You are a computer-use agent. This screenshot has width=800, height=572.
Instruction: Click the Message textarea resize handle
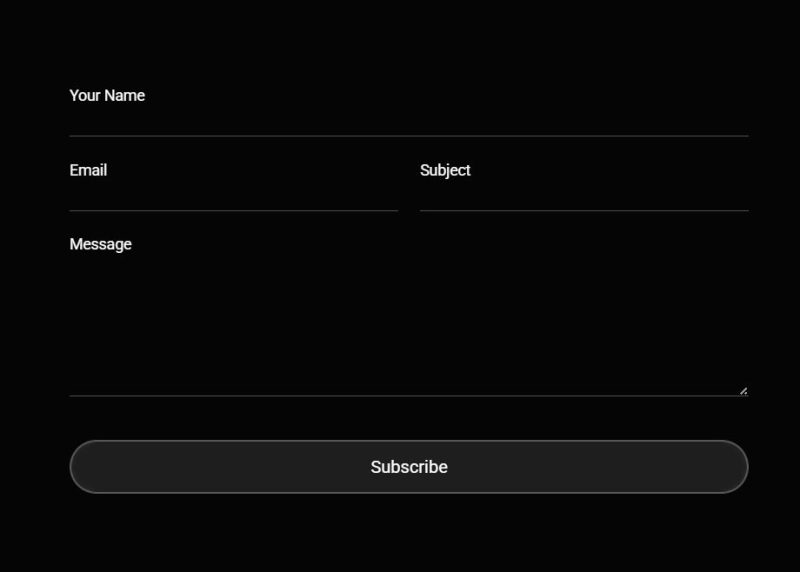click(x=743, y=391)
